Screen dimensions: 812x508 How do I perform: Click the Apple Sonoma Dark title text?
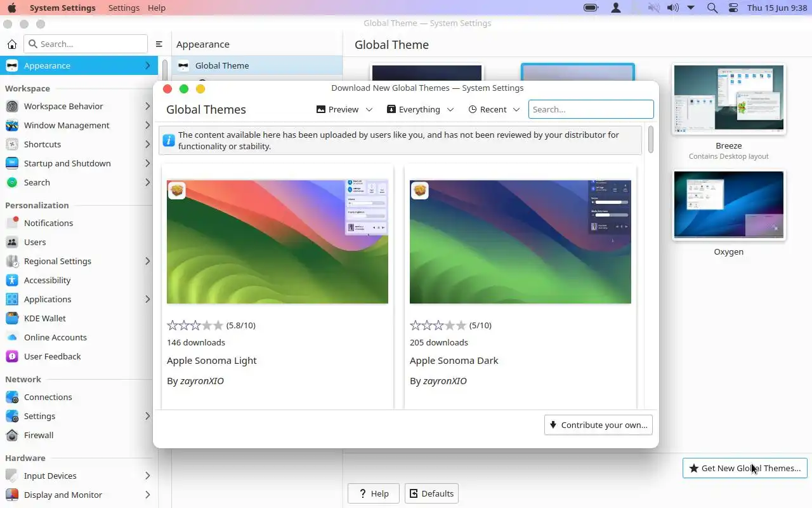click(x=454, y=360)
